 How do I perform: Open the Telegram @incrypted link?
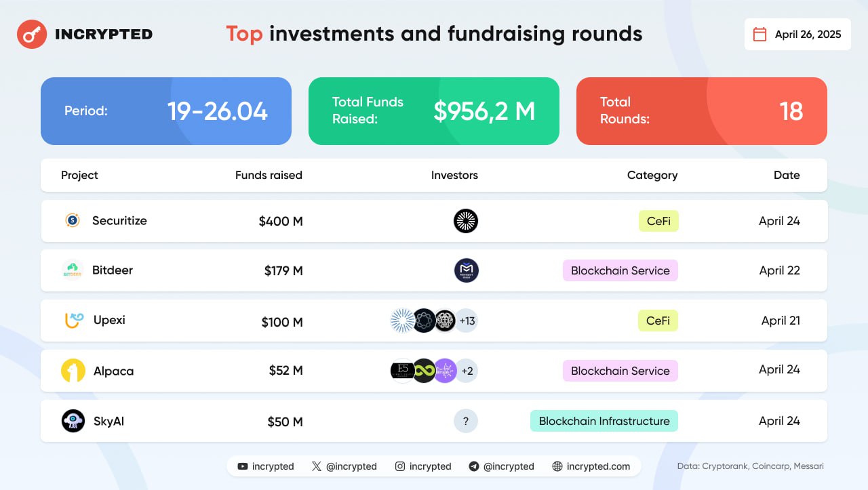[x=502, y=466]
